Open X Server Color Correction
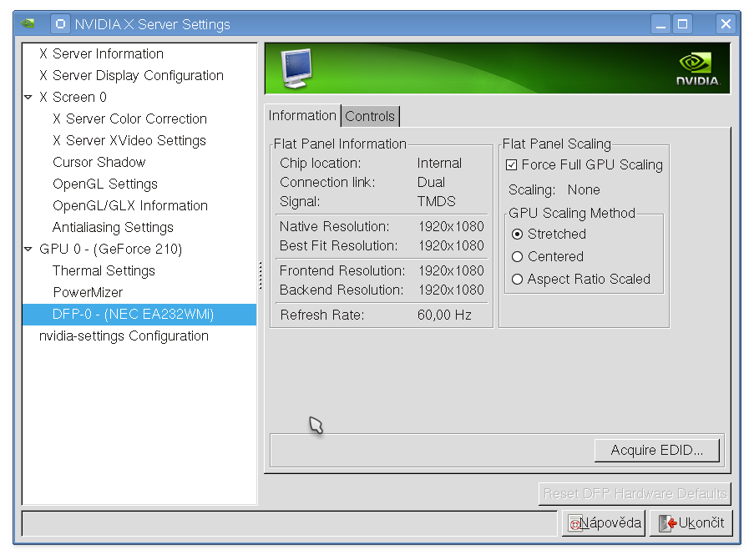 tap(139, 119)
